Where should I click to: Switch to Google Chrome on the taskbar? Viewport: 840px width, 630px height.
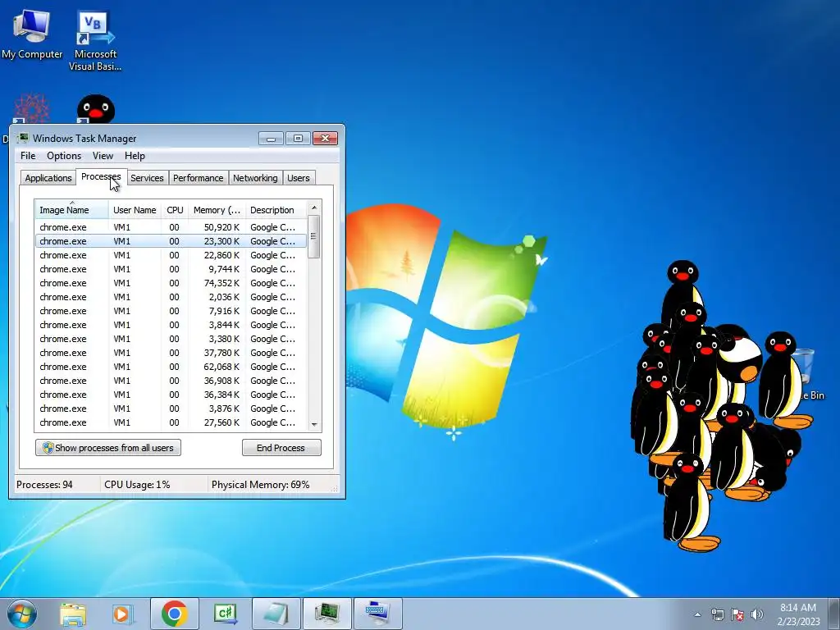point(174,614)
